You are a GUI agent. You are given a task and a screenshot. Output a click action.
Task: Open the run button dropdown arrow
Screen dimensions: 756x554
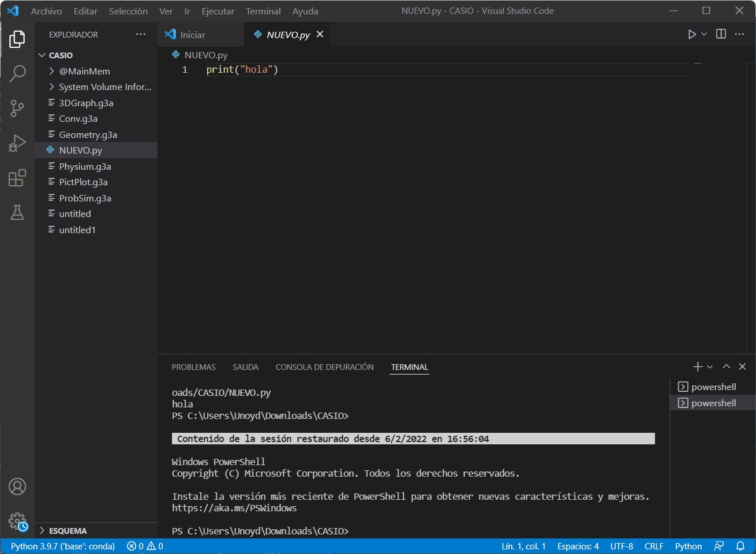(x=704, y=35)
